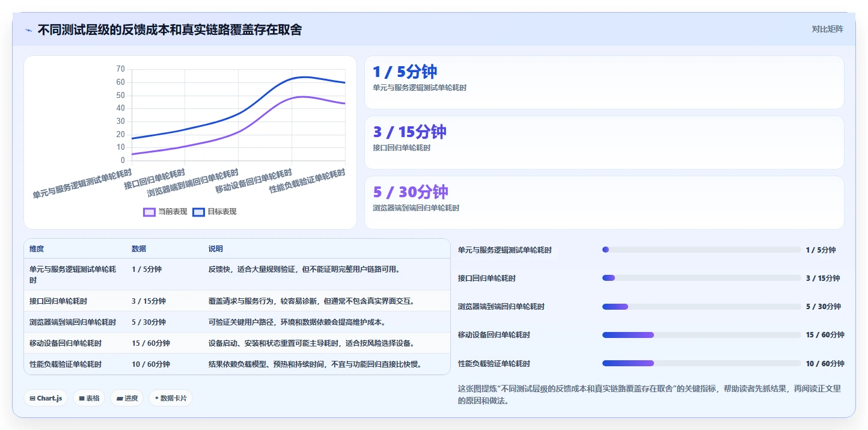The image size is (868, 430).
Task: Click the page title 不同测试层级的反馈成本和真实链路覆盖存在取舍
Action: [170, 29]
